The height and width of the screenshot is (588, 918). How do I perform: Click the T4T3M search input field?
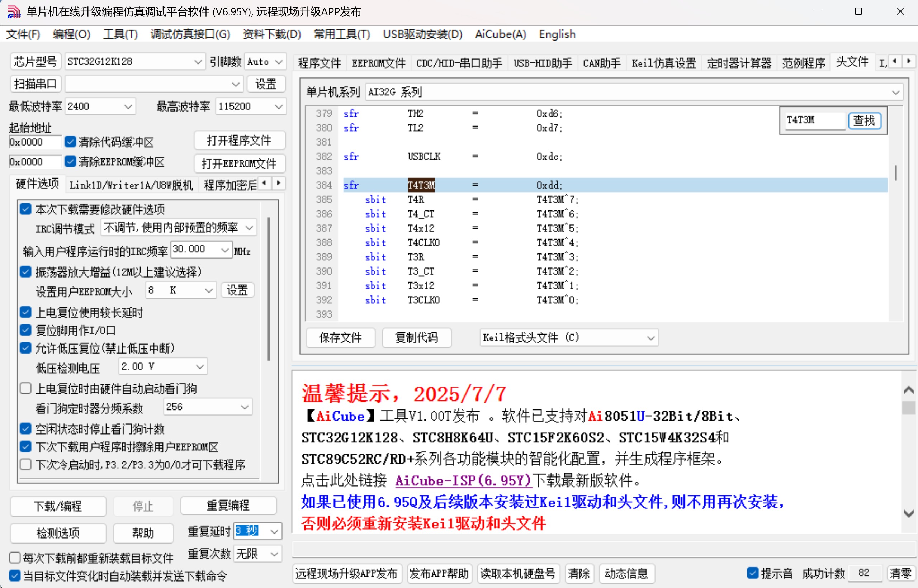click(814, 121)
